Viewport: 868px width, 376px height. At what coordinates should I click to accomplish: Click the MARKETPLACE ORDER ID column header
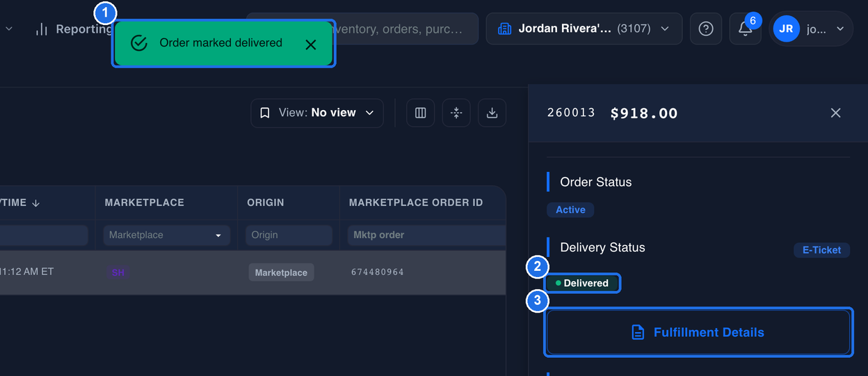click(x=416, y=203)
